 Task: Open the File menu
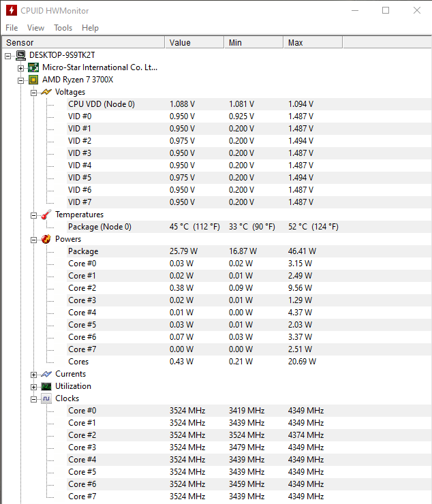tap(12, 28)
